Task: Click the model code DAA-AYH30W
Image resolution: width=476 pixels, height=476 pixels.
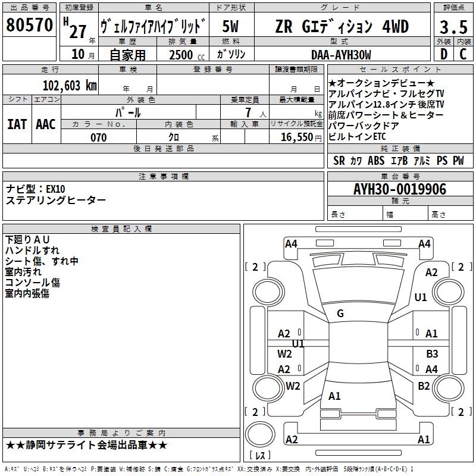Action: point(340,55)
